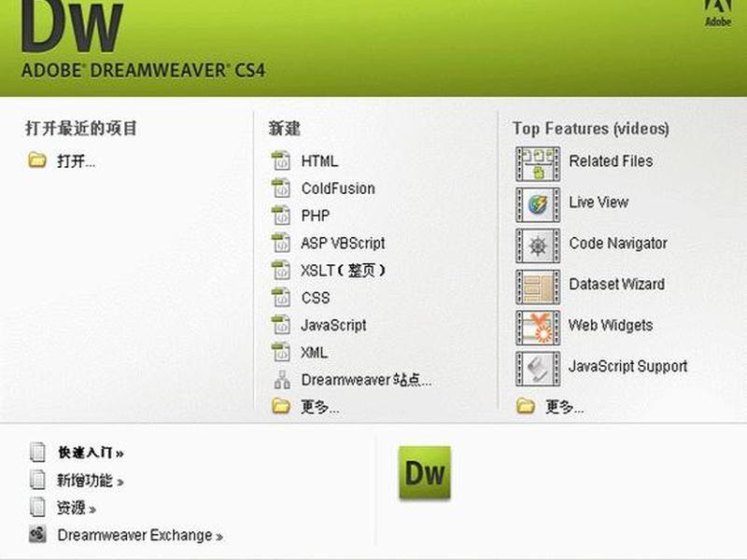
Task: Play the Live View video thumbnail
Action: click(x=538, y=205)
